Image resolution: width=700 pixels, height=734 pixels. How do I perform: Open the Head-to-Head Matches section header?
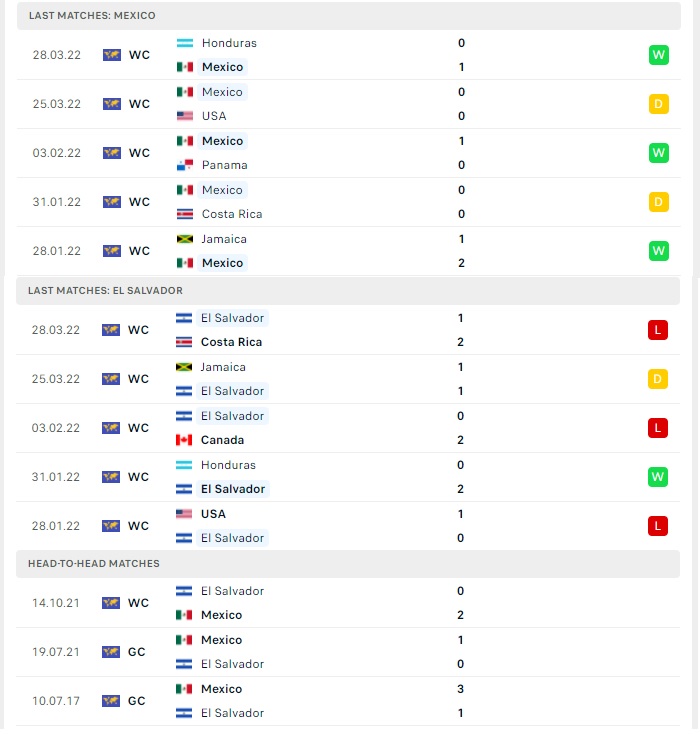tap(348, 564)
